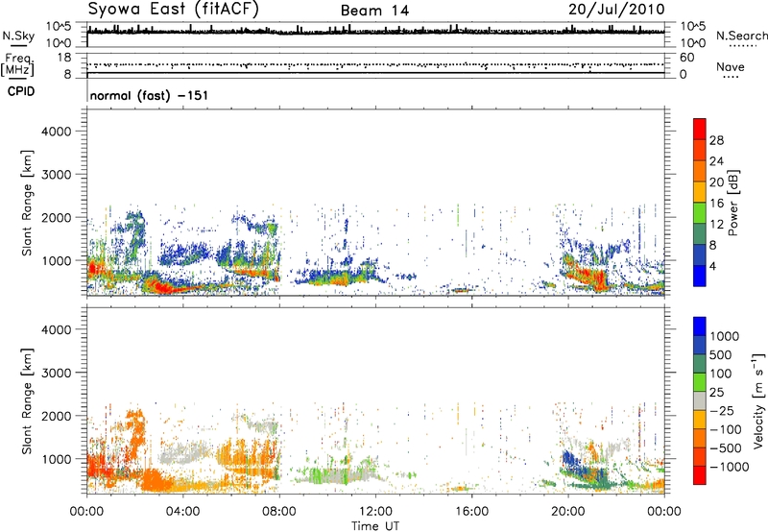Image resolution: width=768 pixels, height=532 pixels.
Task: Pick the gray -25 to 25 velocity segment
Action: 700,400
